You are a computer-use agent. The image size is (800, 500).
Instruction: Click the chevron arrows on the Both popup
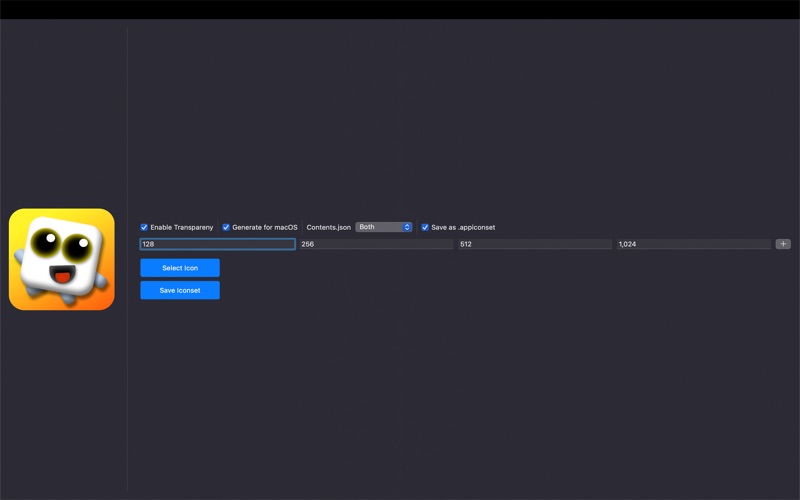coord(407,227)
